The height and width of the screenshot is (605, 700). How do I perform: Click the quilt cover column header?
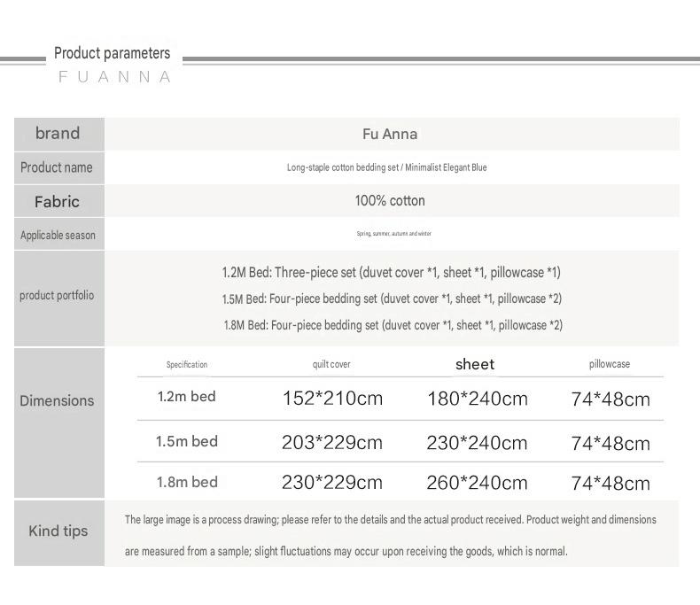[x=331, y=364]
